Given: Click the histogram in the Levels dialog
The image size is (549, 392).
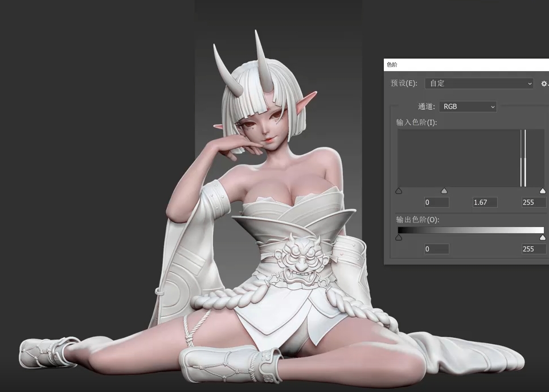Looking at the screenshot, I should point(471,158).
